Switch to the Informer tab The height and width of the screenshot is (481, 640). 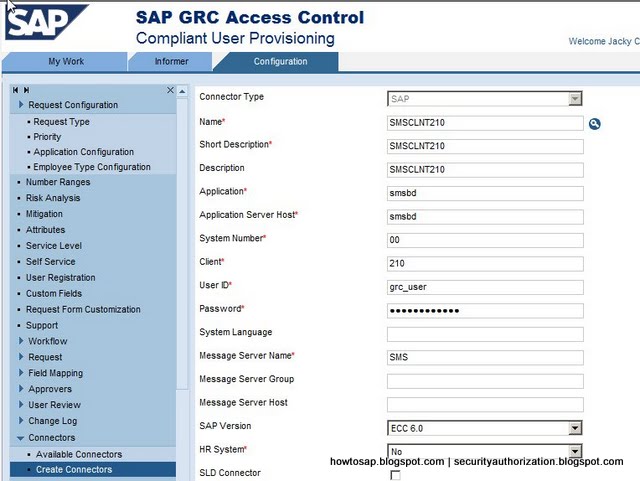[171, 62]
